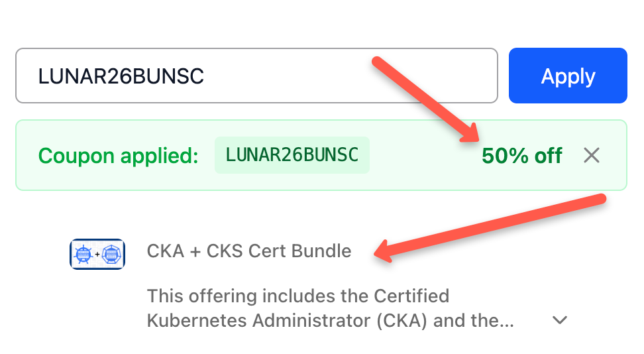Click the red arrow pointing at bundle title
The width and height of the screenshot is (644, 354).
pos(490,225)
